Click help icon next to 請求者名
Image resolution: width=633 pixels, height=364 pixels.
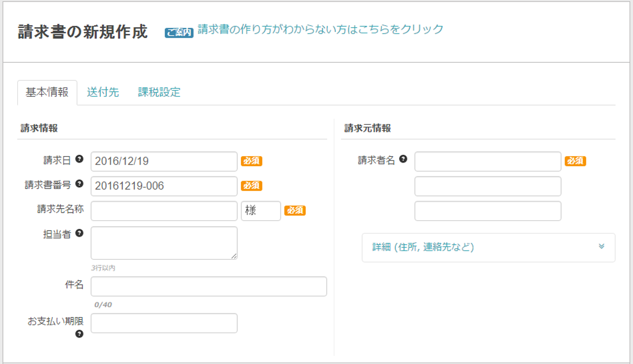[x=403, y=159]
